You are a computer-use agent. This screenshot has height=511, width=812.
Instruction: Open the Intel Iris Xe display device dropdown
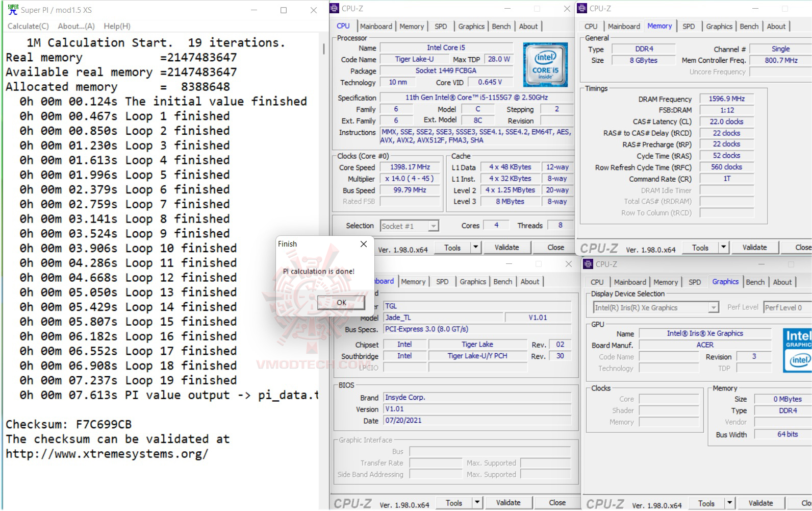pos(656,308)
